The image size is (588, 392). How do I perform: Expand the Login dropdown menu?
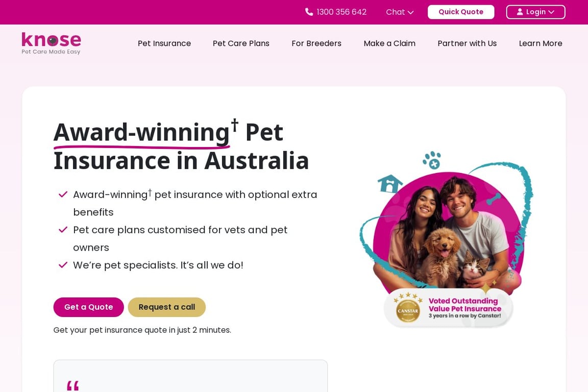coord(535,12)
